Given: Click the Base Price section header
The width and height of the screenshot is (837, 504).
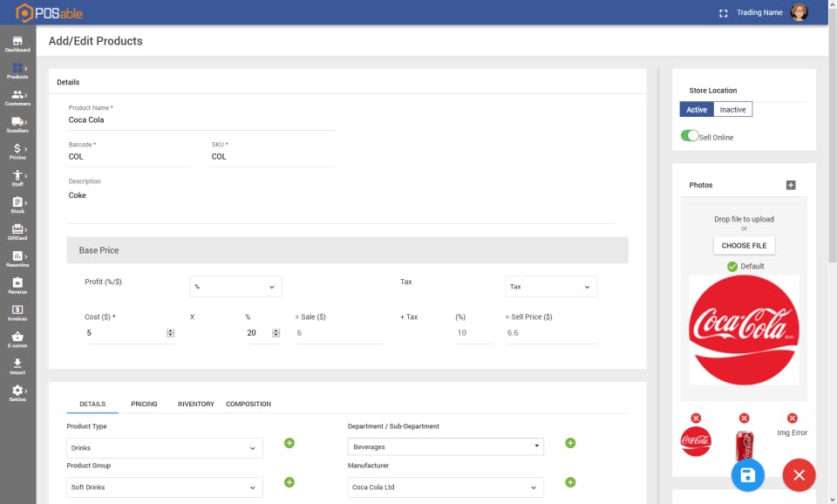Looking at the screenshot, I should point(348,250).
